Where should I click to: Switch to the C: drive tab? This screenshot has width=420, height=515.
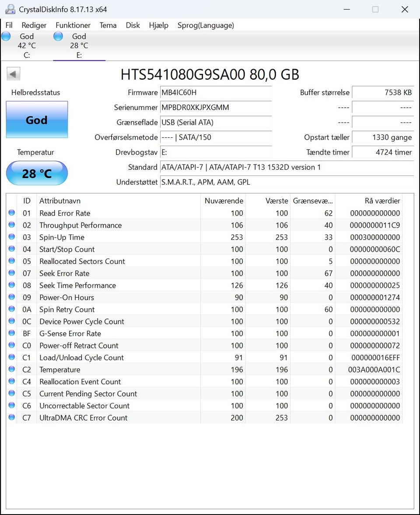click(x=27, y=46)
